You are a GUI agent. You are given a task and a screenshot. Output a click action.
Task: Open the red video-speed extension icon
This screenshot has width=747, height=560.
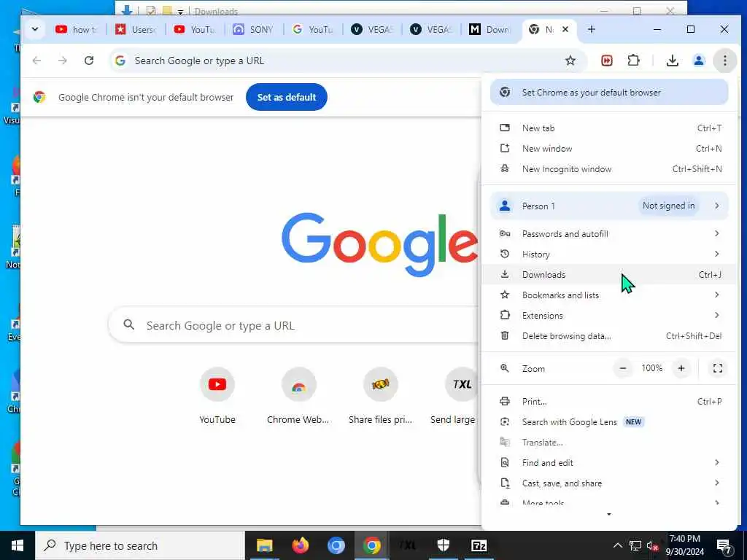606,61
